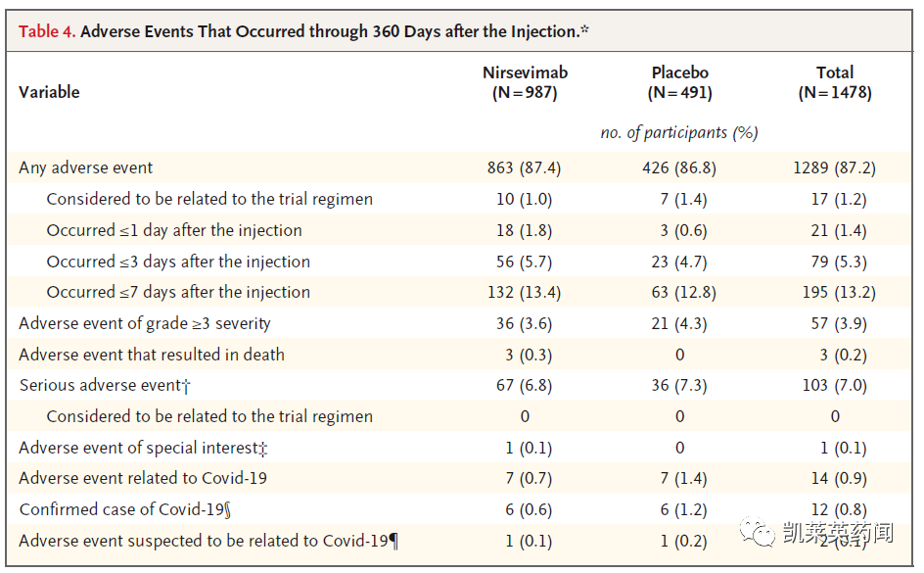This screenshot has width=924, height=573.
Task: Click the 'Variable' column header
Action: pos(49,92)
